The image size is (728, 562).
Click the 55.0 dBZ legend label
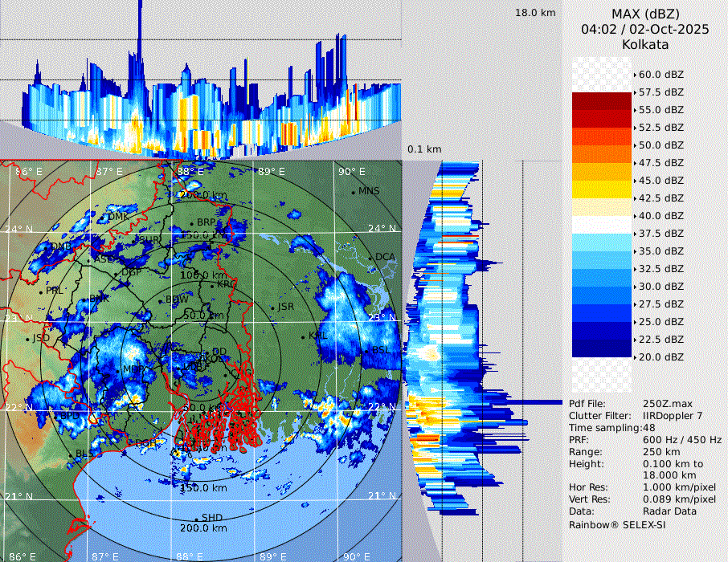661,109
